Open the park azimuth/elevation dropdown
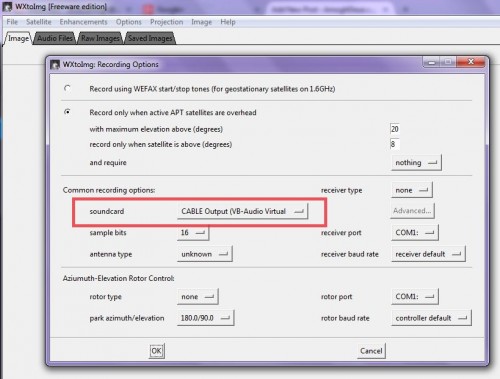 click(205, 318)
